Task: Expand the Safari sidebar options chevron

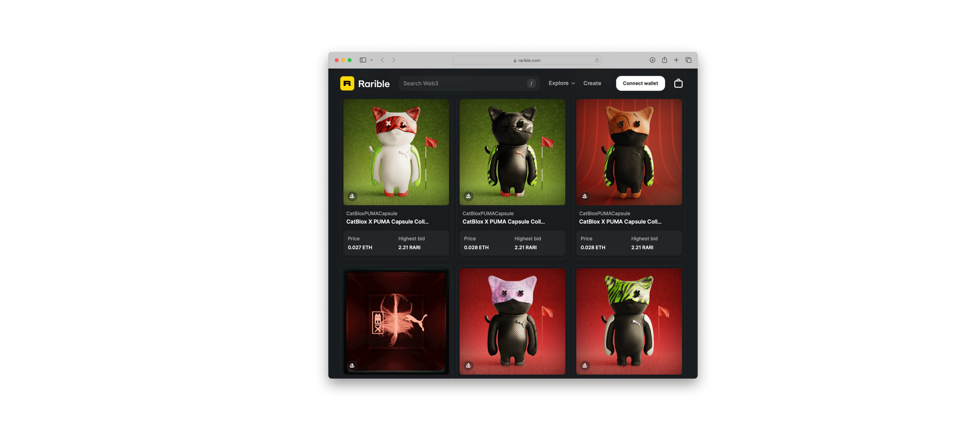Action: 371,60
